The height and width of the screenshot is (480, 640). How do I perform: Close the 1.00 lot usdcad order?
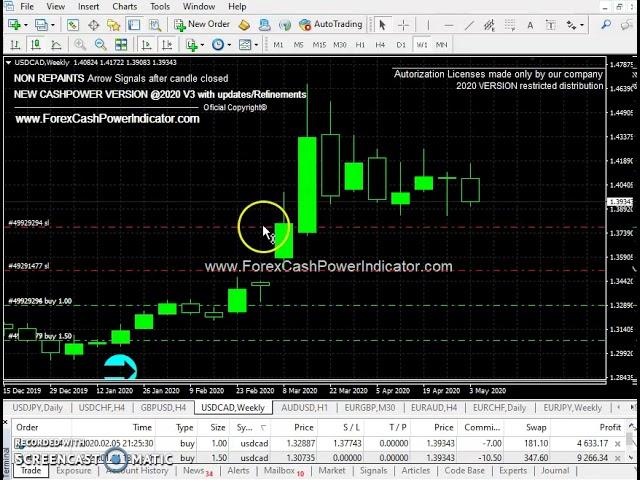[618, 444]
